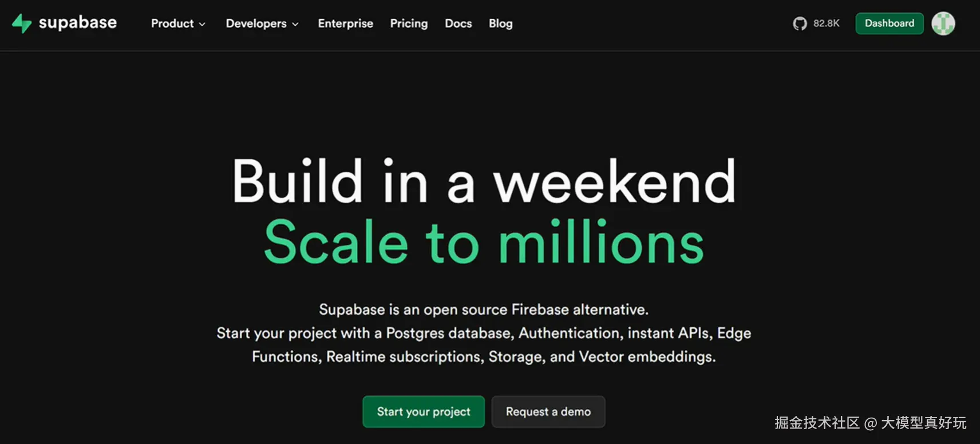Click the GitHub octocat icon
Image resolution: width=980 pixels, height=444 pixels.
pos(800,23)
